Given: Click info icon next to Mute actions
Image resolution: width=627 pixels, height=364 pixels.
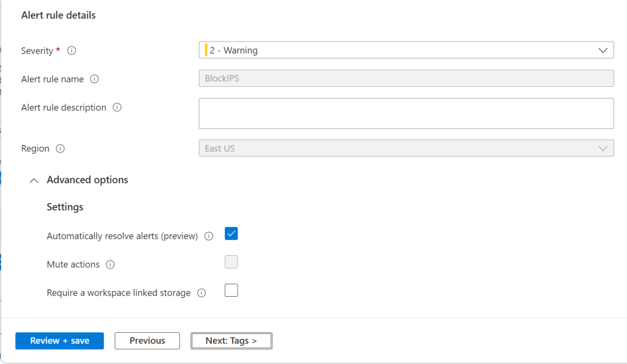Looking at the screenshot, I should [x=110, y=265].
